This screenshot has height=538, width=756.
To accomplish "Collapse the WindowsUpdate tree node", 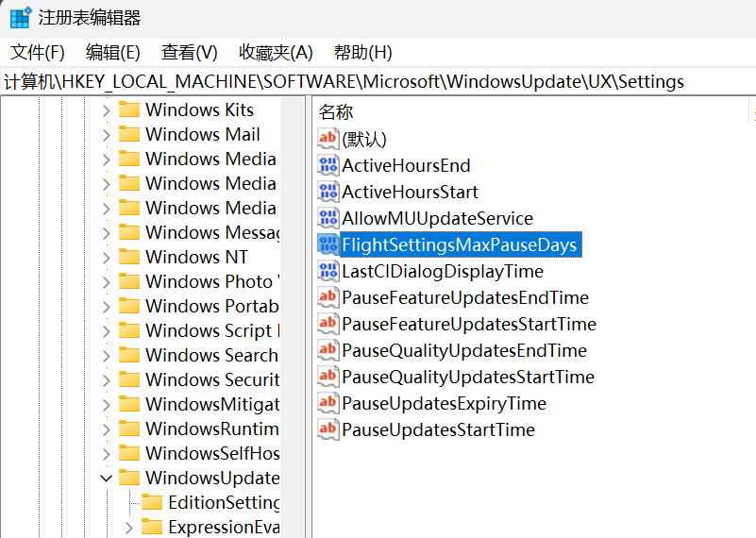I will (106, 479).
